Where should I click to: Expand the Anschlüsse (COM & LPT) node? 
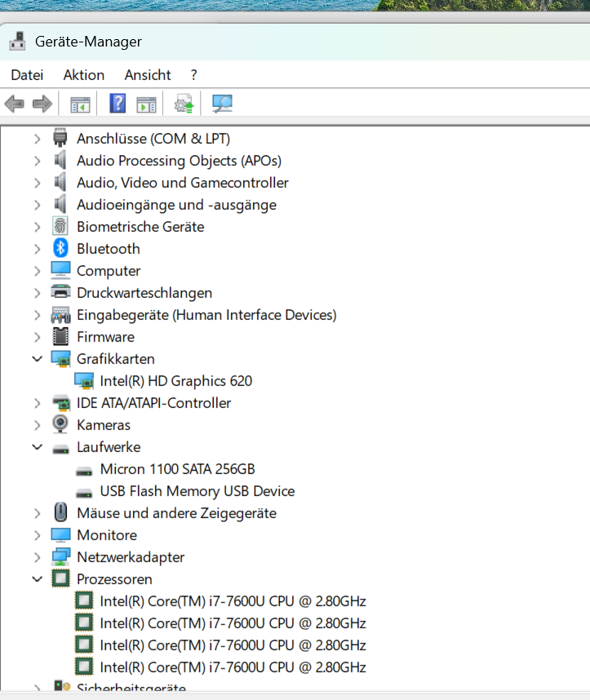point(37,139)
